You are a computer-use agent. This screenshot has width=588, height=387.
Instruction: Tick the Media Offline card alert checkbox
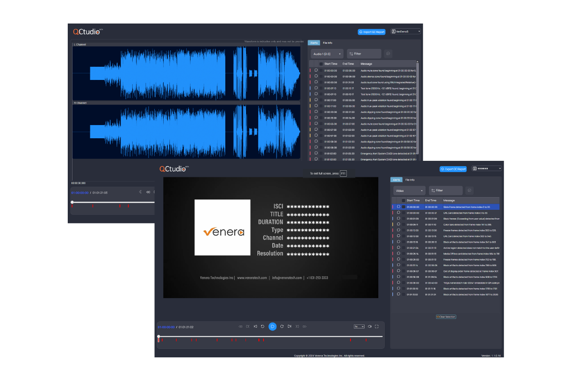[x=404, y=253]
